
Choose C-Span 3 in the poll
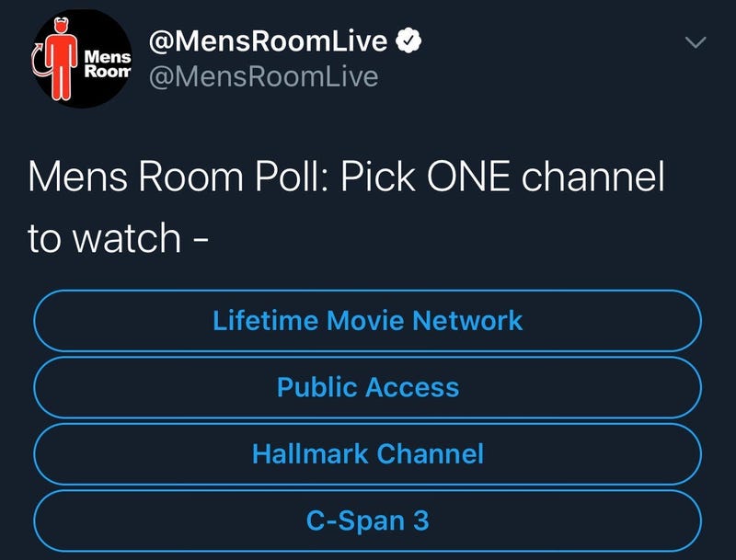coord(367,520)
